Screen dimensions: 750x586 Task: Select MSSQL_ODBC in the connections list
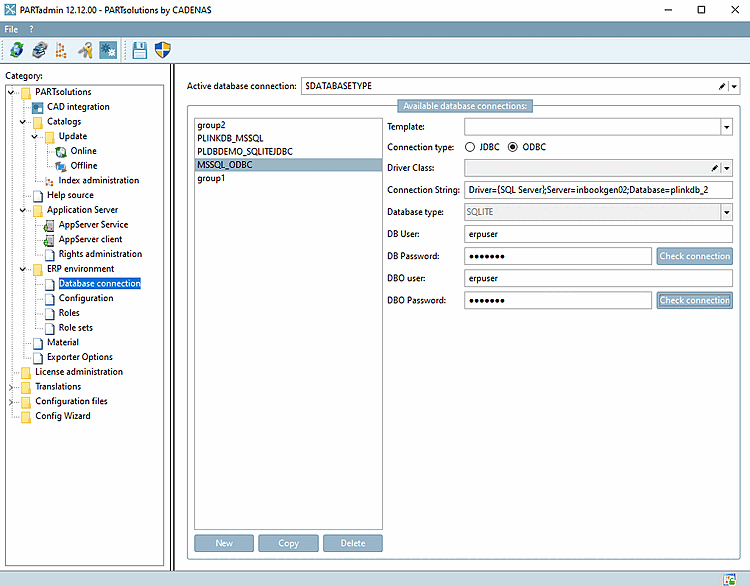click(288, 165)
